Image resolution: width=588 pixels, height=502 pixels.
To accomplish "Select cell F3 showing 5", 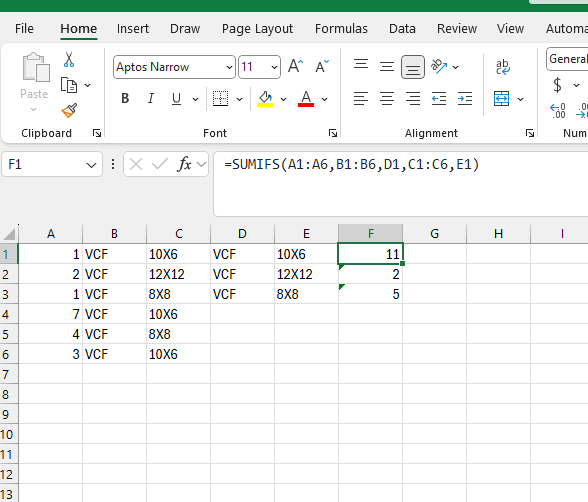I will coord(370,294).
